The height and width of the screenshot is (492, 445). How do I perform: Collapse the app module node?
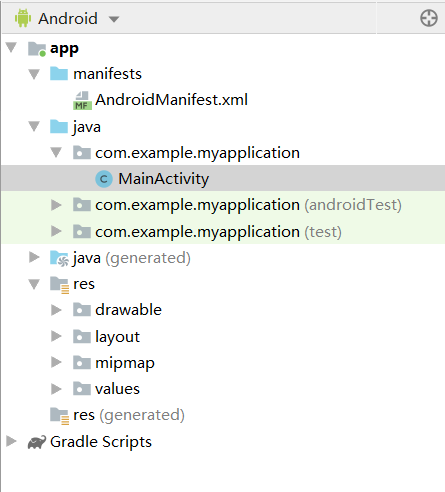[x=11, y=48]
